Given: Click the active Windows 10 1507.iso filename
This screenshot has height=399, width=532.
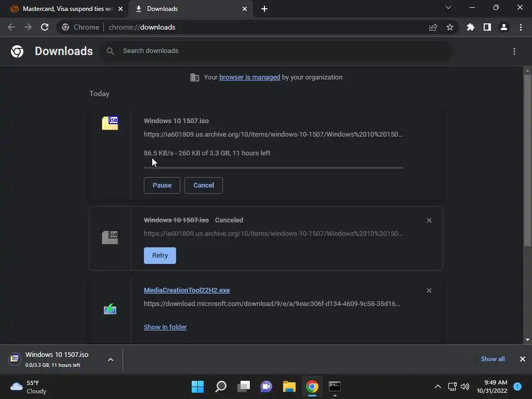Looking at the screenshot, I should pyautogui.click(x=176, y=121).
